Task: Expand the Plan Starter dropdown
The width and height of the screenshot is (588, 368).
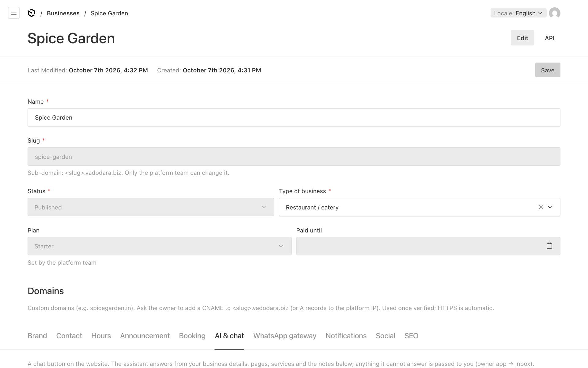Action: 160,246
